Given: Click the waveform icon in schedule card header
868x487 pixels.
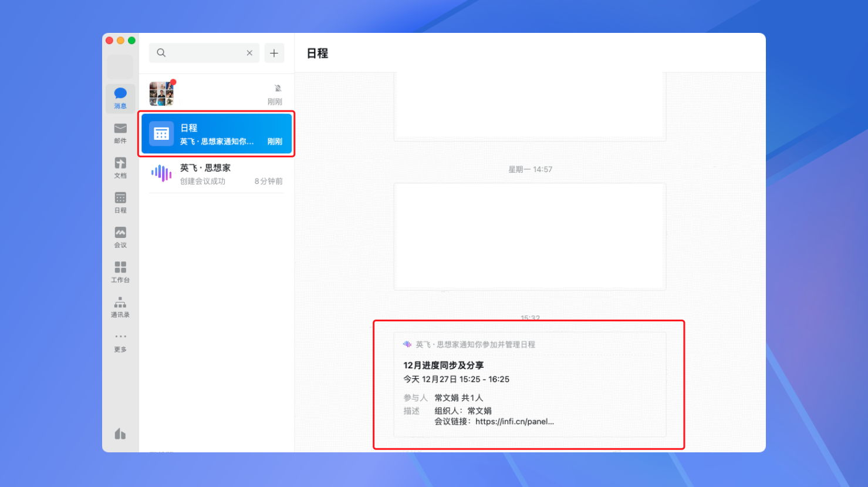Looking at the screenshot, I should point(407,344).
